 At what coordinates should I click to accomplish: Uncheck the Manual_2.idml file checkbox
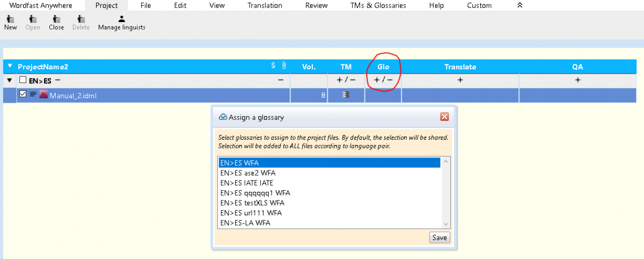23,95
